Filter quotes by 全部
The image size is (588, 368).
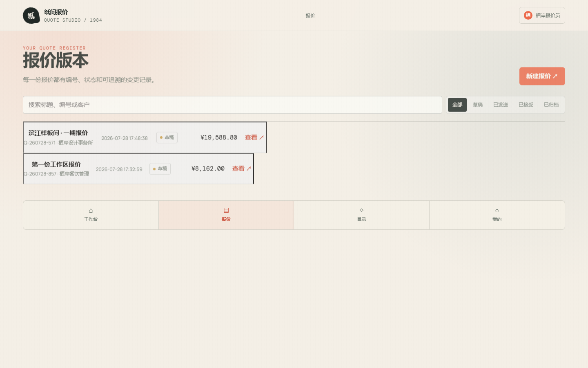457,105
